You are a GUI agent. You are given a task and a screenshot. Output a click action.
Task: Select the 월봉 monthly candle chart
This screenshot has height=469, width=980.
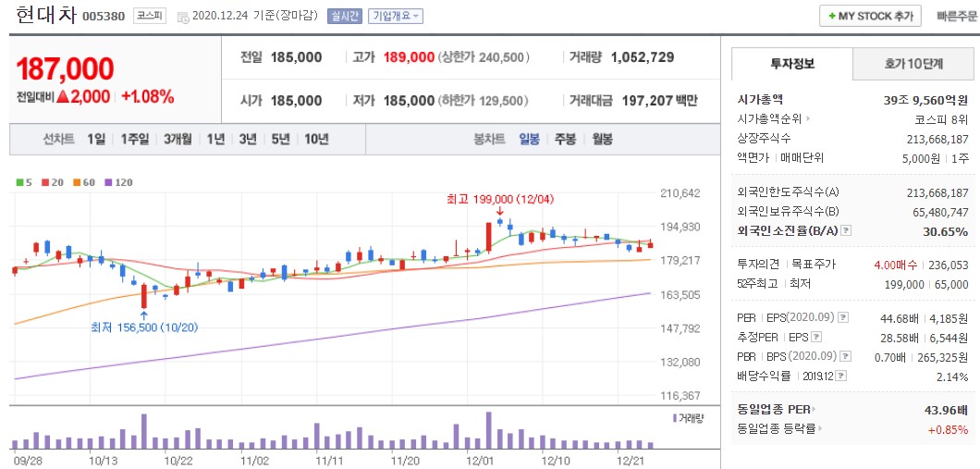point(603,139)
